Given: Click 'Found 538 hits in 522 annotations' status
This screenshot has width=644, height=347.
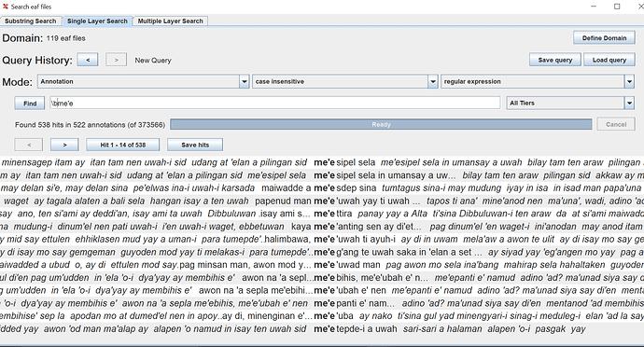Looking at the screenshot, I should (90, 124).
